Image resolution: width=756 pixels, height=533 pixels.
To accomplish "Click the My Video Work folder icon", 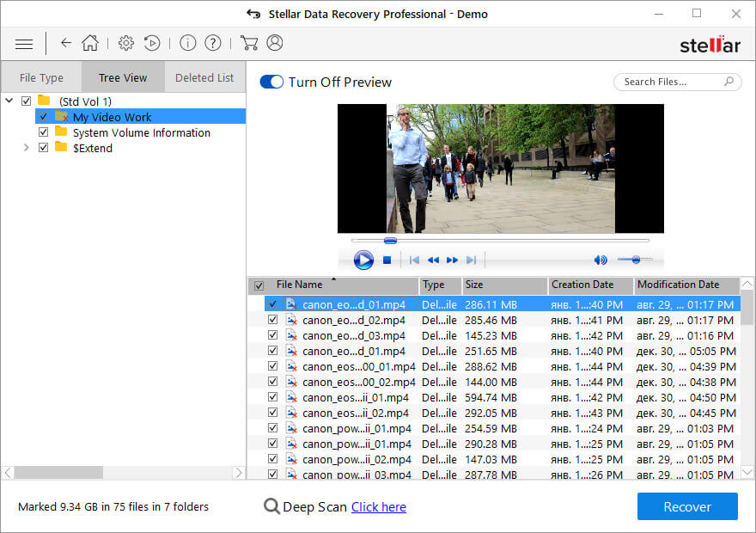I will (x=61, y=116).
